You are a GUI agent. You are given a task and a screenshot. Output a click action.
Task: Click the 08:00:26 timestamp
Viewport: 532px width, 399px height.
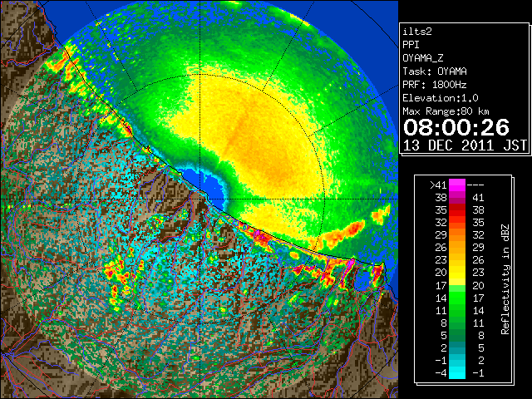[x=456, y=127]
